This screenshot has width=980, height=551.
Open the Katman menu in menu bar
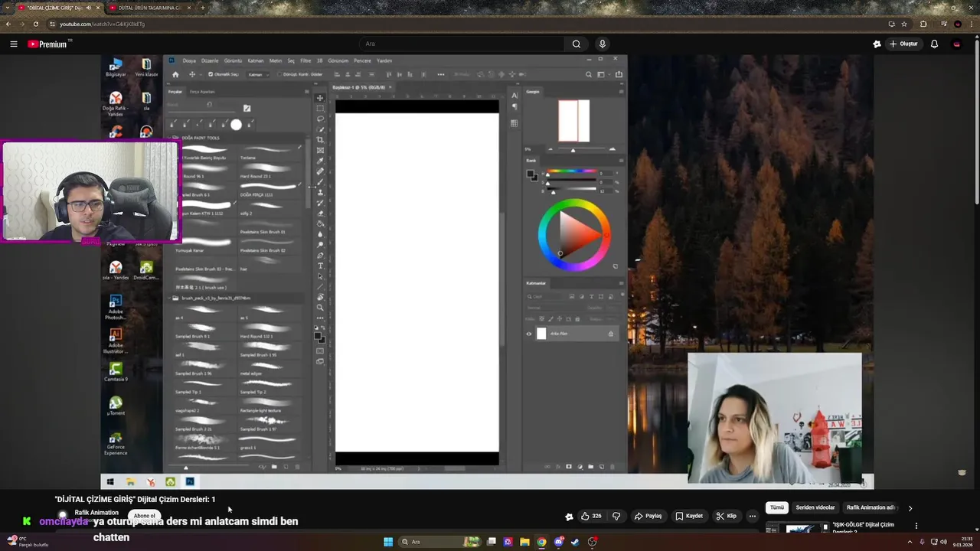(x=256, y=60)
